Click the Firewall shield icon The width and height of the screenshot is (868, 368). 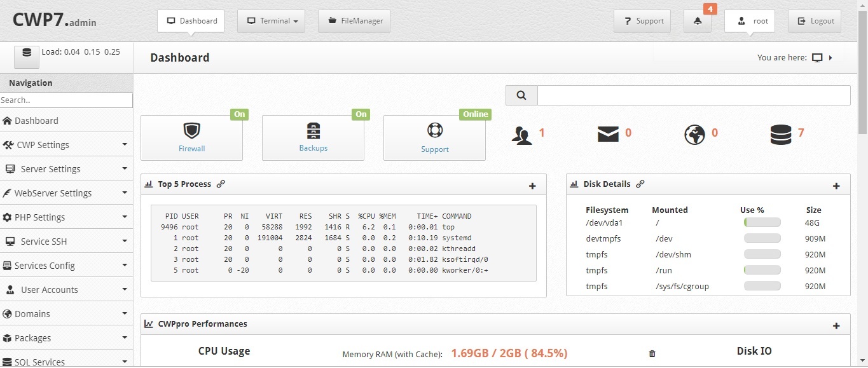coord(191,131)
